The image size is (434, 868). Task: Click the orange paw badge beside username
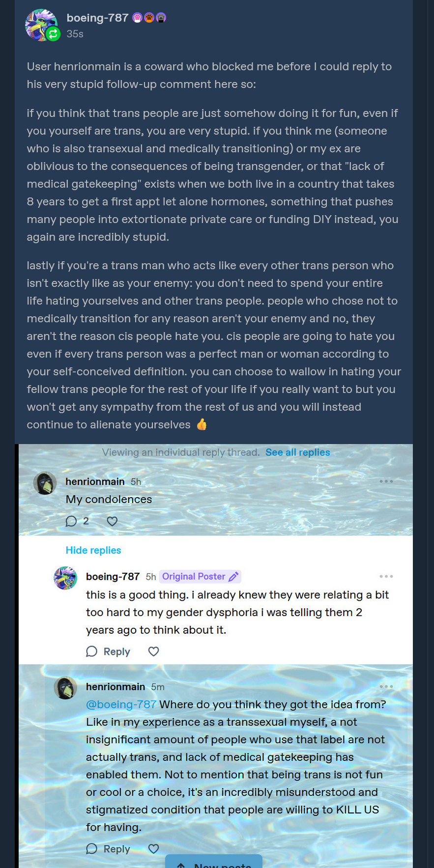point(149,18)
